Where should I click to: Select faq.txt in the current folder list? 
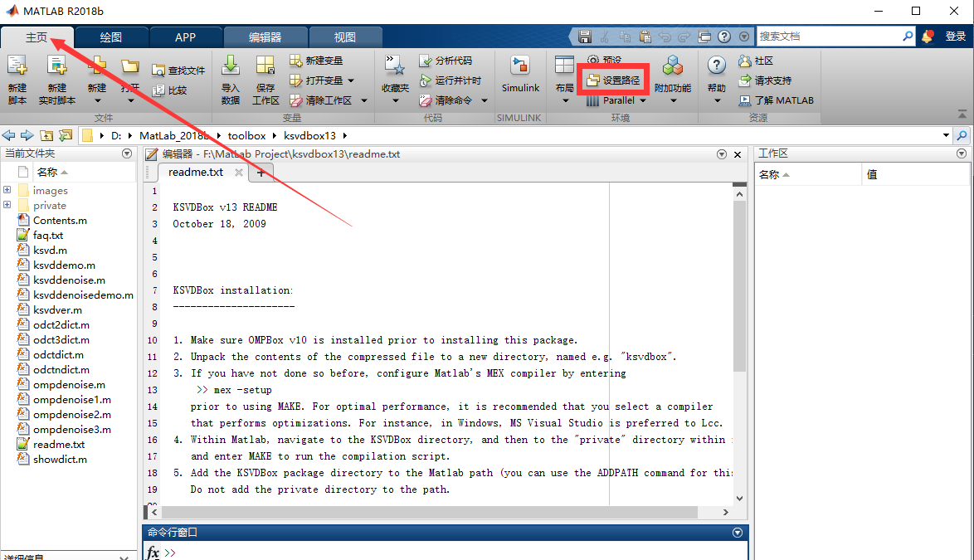pyautogui.click(x=48, y=236)
